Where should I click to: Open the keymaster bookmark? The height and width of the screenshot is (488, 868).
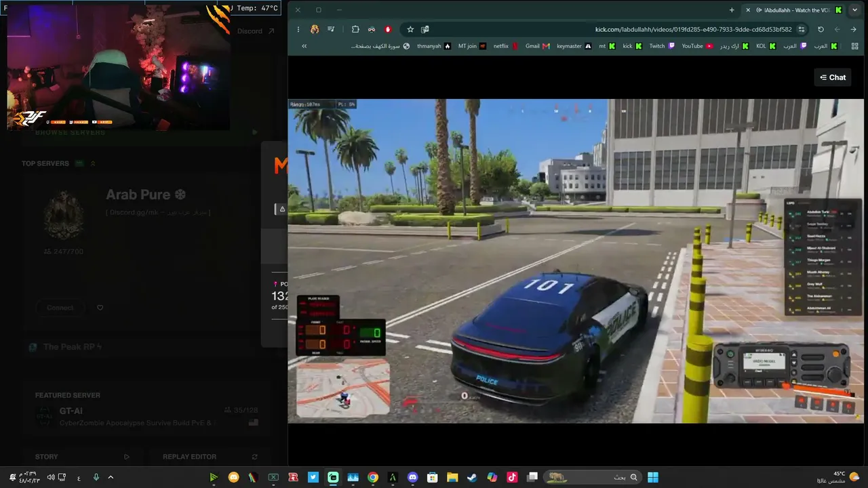(574, 46)
